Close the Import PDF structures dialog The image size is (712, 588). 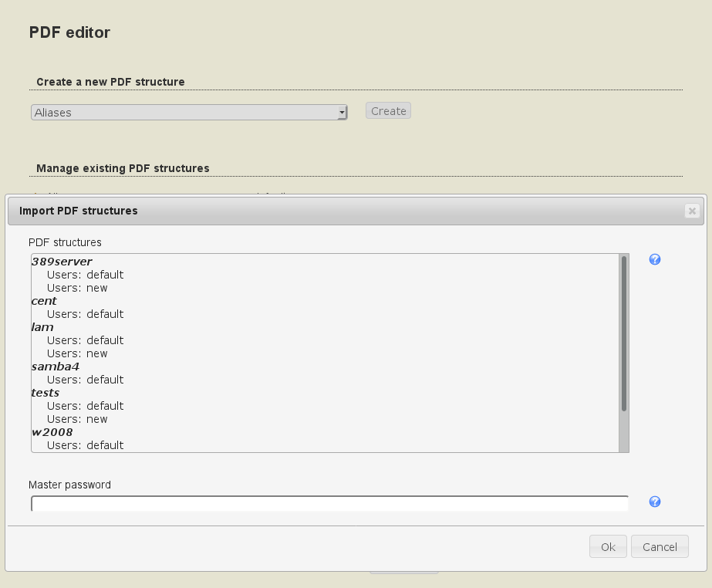tap(692, 211)
